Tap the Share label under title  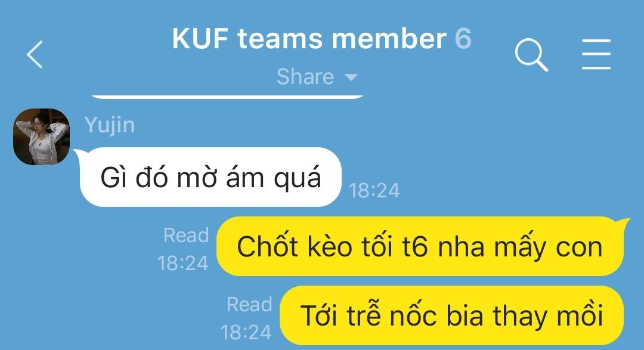tap(305, 77)
